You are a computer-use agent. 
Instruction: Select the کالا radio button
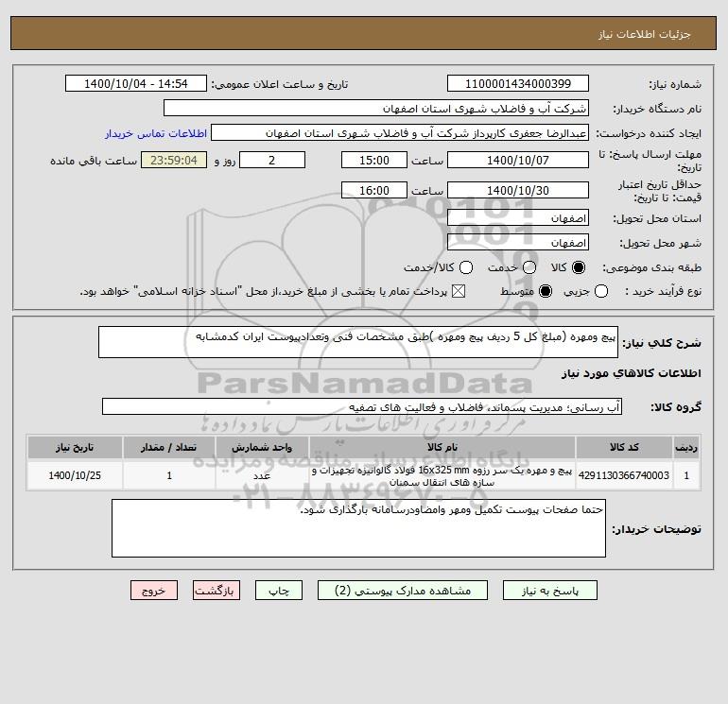pos(579,267)
